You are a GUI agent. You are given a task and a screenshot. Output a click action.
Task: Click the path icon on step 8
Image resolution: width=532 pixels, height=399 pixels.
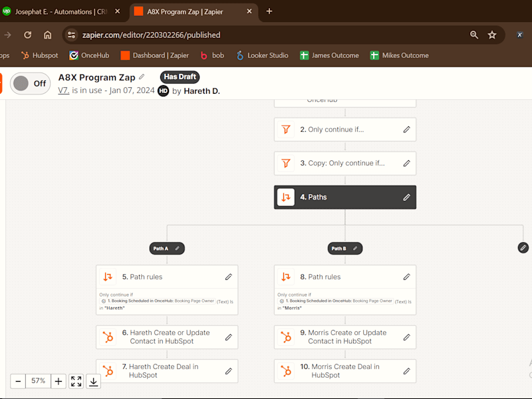[286, 277]
